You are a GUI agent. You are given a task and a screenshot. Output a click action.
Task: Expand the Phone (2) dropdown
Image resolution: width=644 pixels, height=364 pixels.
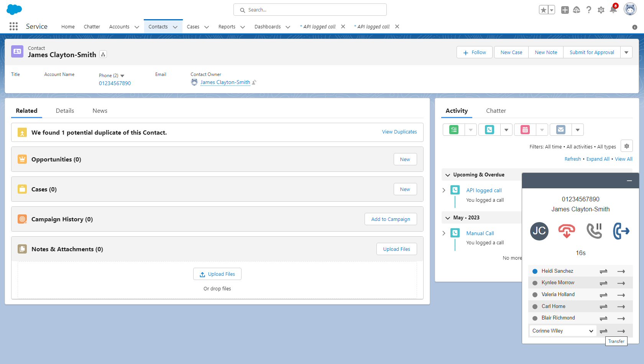pos(122,76)
